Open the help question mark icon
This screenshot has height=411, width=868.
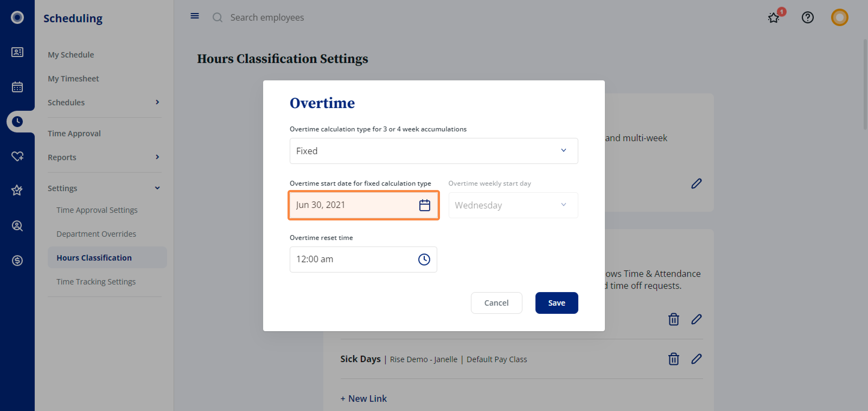[x=807, y=17]
